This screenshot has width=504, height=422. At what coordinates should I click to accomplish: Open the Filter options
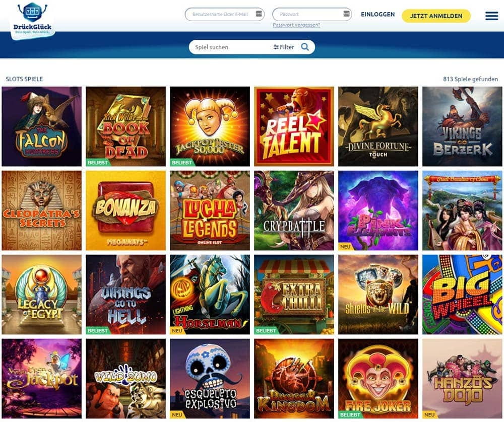283,47
